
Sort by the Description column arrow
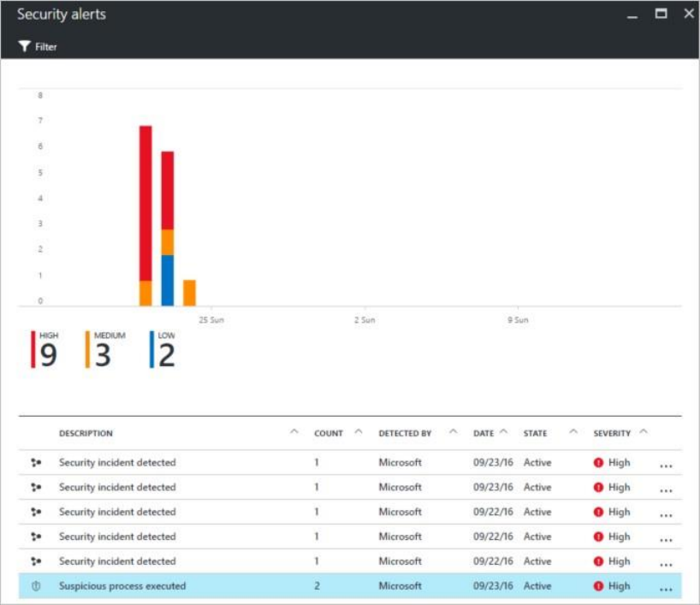pyautogui.click(x=294, y=432)
